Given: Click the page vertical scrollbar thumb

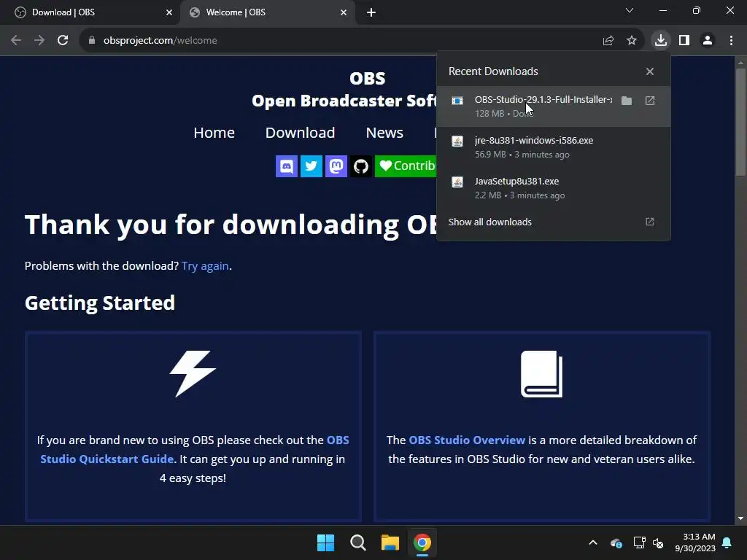Looking at the screenshot, I should point(740,122).
